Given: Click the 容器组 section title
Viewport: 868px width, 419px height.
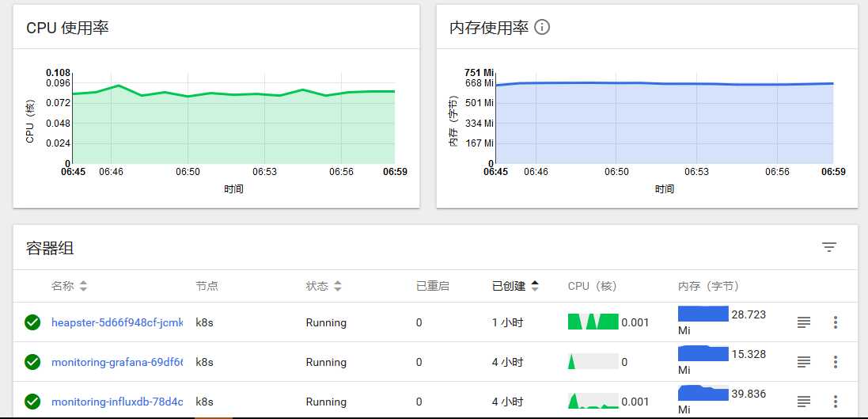Looking at the screenshot, I should 50,248.
